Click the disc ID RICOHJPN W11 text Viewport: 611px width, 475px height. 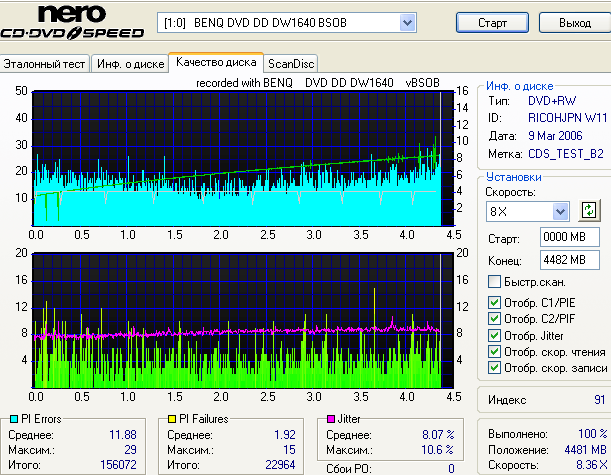[567, 118]
